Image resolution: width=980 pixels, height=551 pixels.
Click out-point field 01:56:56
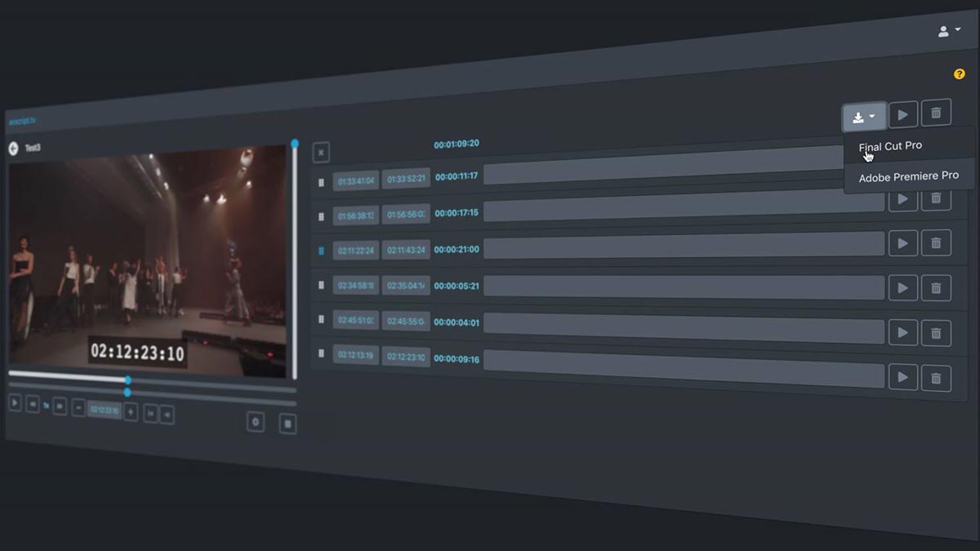pyautogui.click(x=406, y=214)
